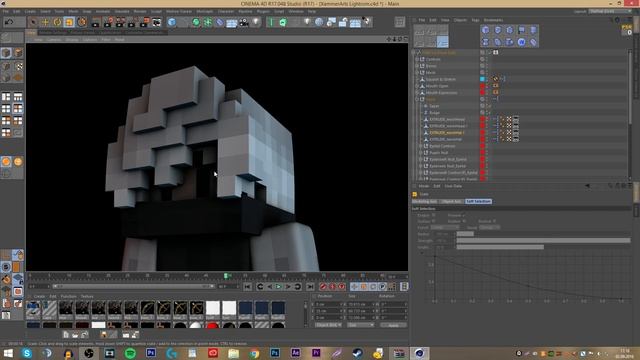The image size is (640, 360).
Task: Open Chrome from the taskbar
Action: tap(254, 353)
